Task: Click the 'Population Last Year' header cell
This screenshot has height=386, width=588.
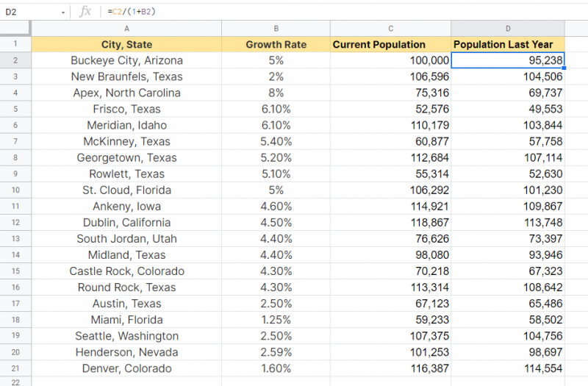Action: (x=508, y=44)
